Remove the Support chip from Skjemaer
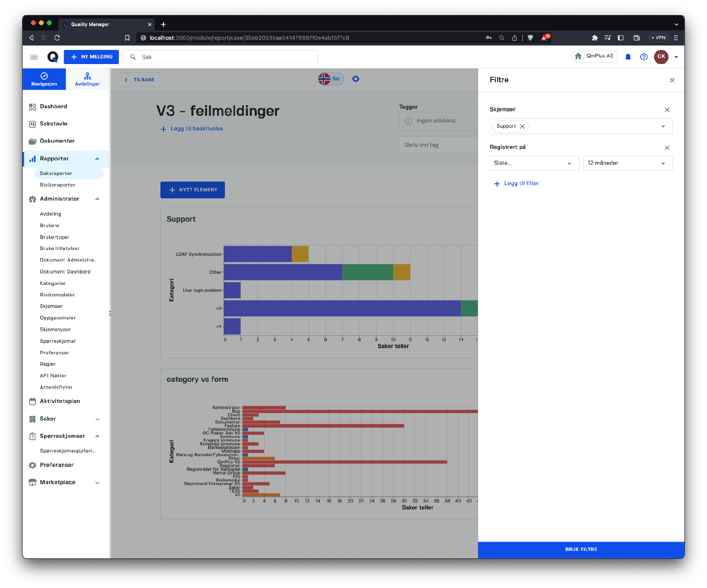 pos(522,126)
